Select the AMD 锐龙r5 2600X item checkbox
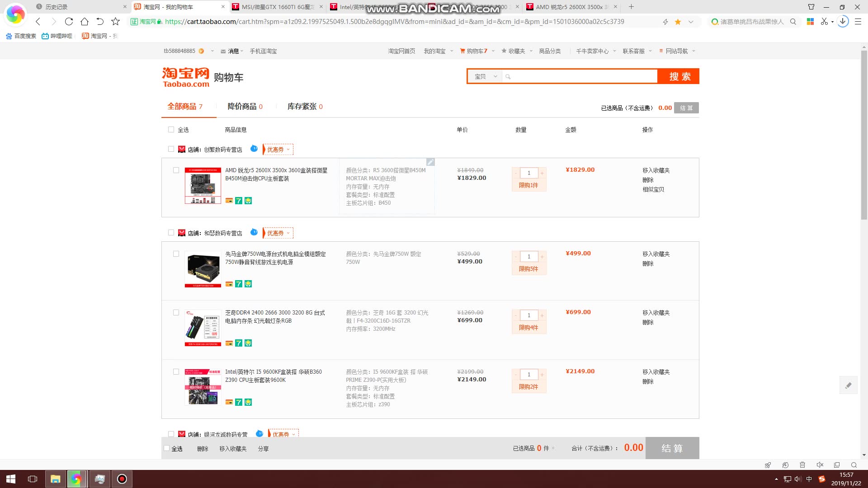This screenshot has height=488, width=868. pos(176,170)
